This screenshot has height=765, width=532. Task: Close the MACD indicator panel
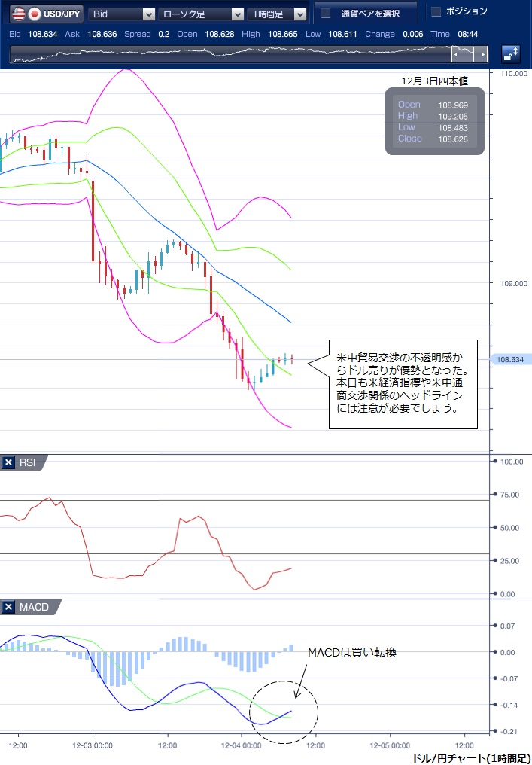(x=8, y=608)
